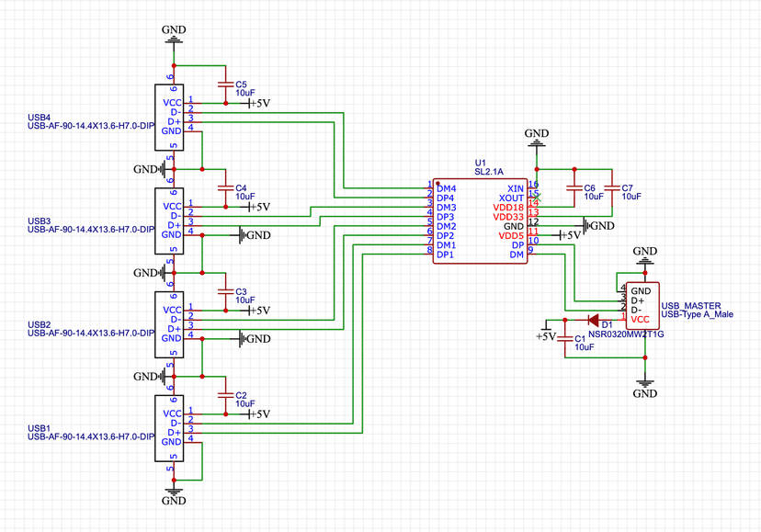Select the VDD18 pin on U1

507,208
